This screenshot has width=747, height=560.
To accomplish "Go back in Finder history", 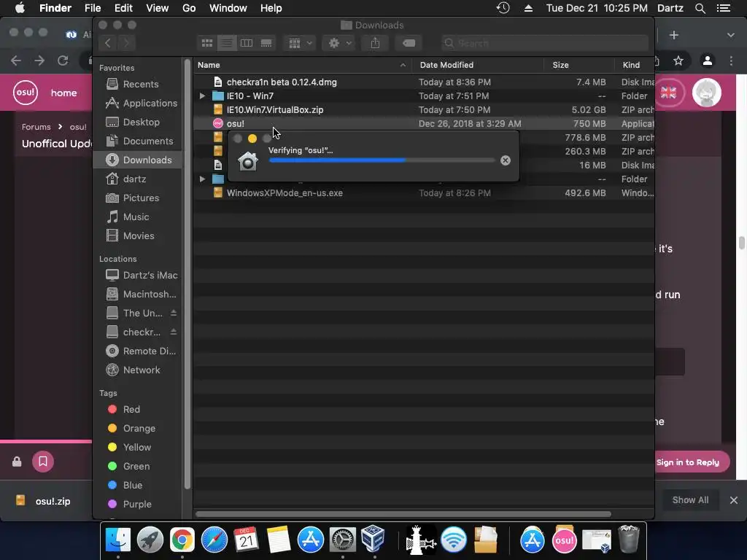I will coord(108,43).
